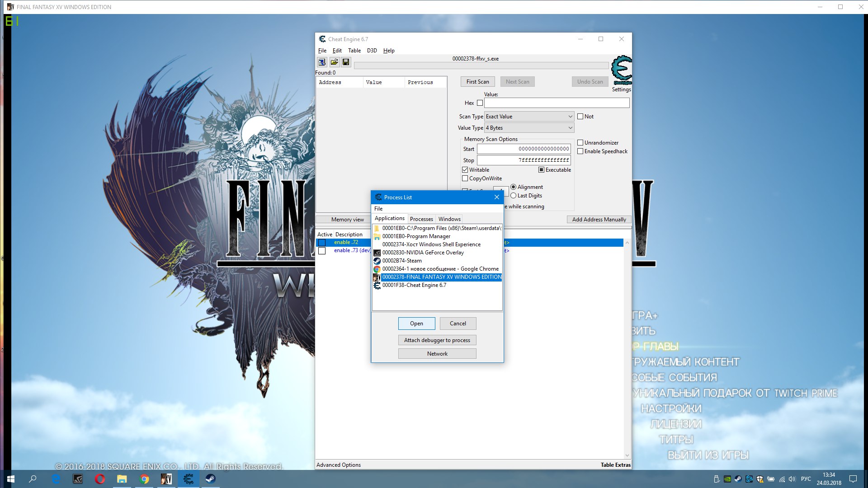
Task: Select the Alignment radio button
Action: point(513,187)
